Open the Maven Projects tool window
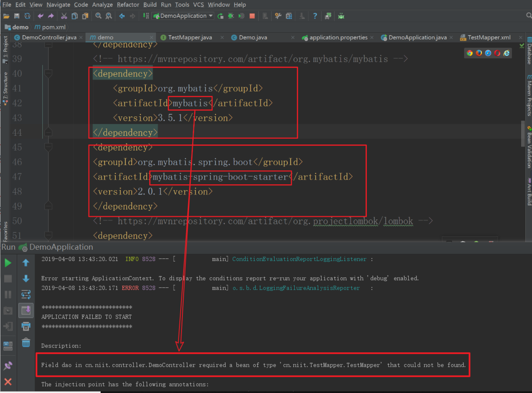Image resolution: width=532 pixels, height=393 pixels. coord(529,95)
